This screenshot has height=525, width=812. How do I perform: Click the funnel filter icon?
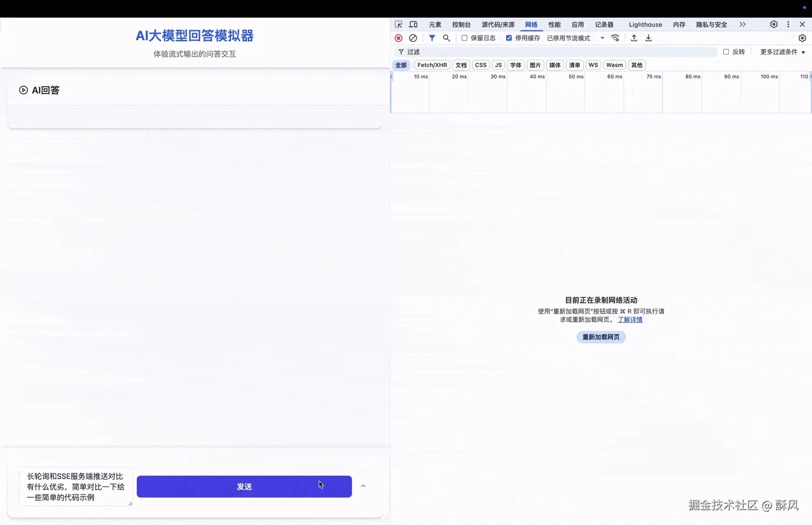tap(432, 38)
